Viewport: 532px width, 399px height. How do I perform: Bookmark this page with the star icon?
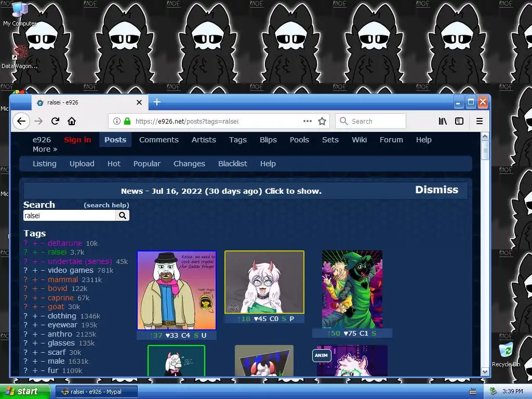322,121
